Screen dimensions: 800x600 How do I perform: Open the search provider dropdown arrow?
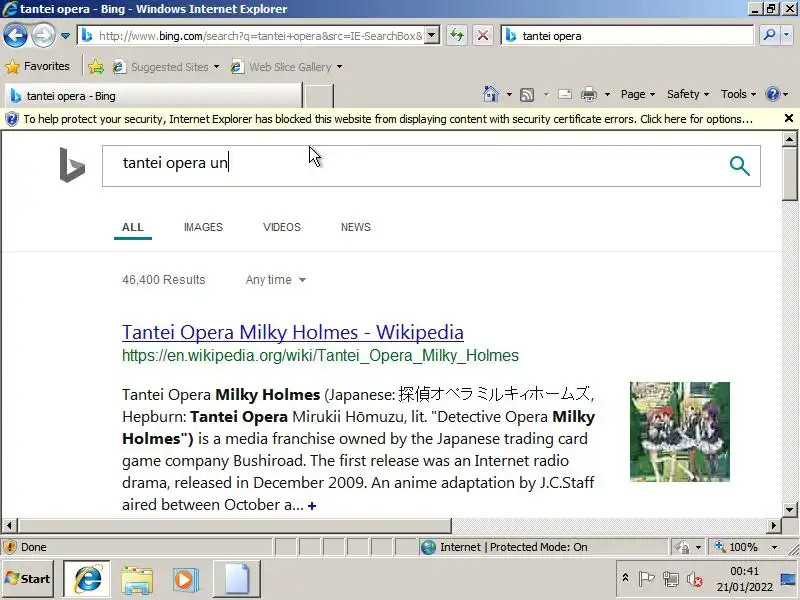787,35
